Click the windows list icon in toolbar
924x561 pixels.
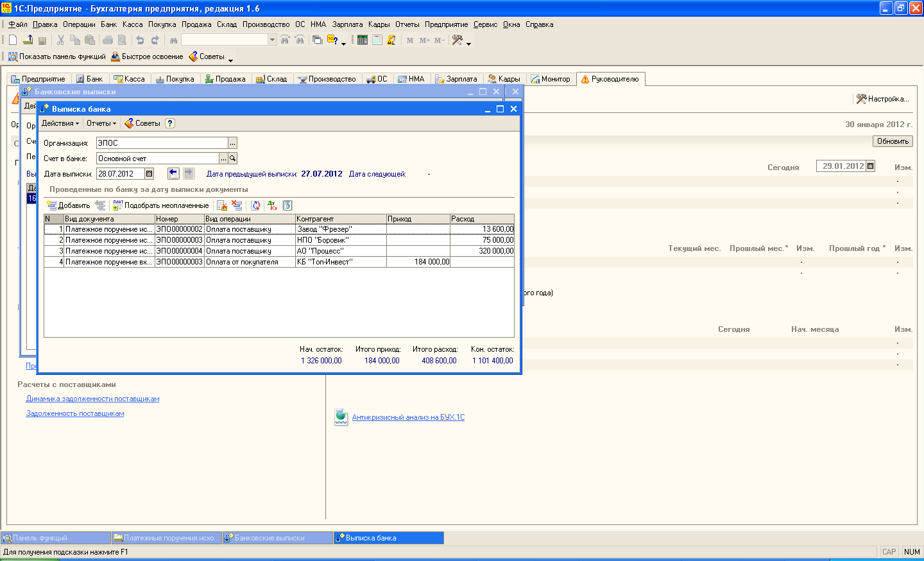click(x=318, y=40)
